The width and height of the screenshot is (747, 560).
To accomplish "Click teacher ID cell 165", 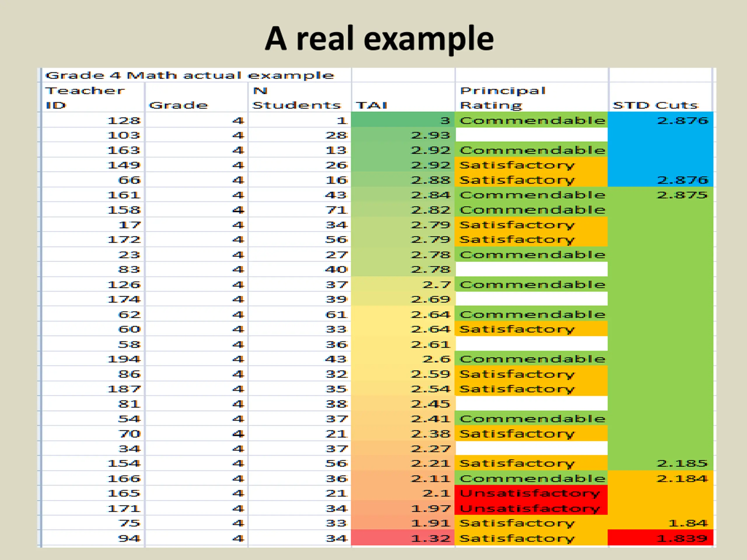I will 93,493.
